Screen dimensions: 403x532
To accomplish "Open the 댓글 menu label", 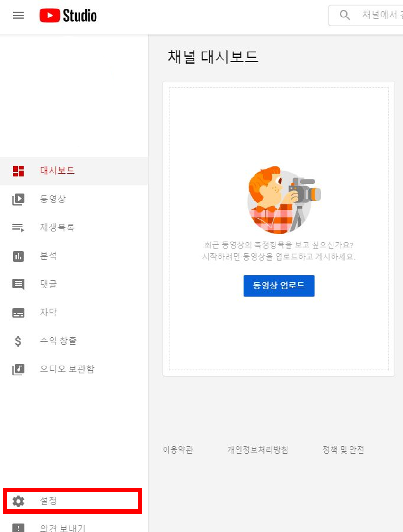I will (48, 284).
